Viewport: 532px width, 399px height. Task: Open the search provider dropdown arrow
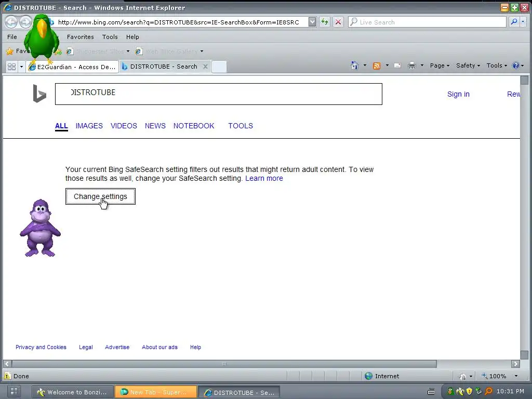523,22
